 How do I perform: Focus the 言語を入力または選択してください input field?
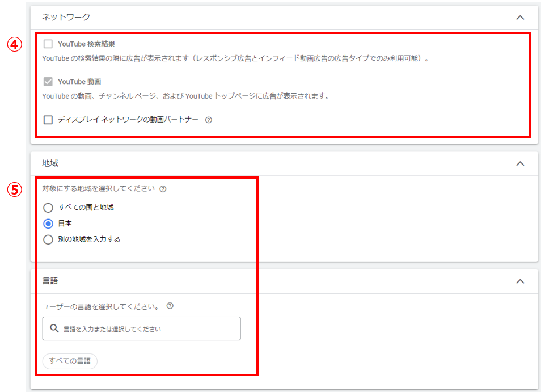tap(147, 328)
